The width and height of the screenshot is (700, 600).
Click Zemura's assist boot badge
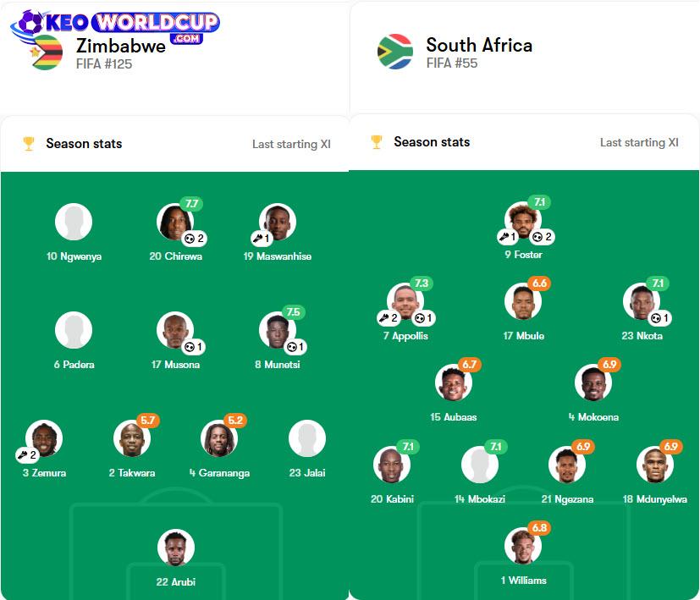(x=28, y=454)
